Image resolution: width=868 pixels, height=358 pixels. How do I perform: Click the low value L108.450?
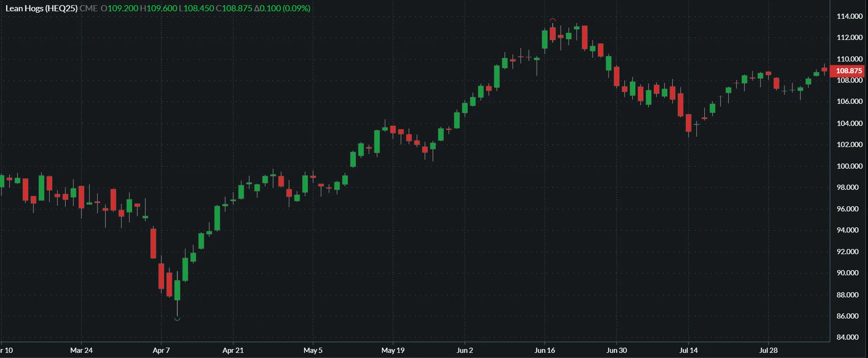pos(197,8)
